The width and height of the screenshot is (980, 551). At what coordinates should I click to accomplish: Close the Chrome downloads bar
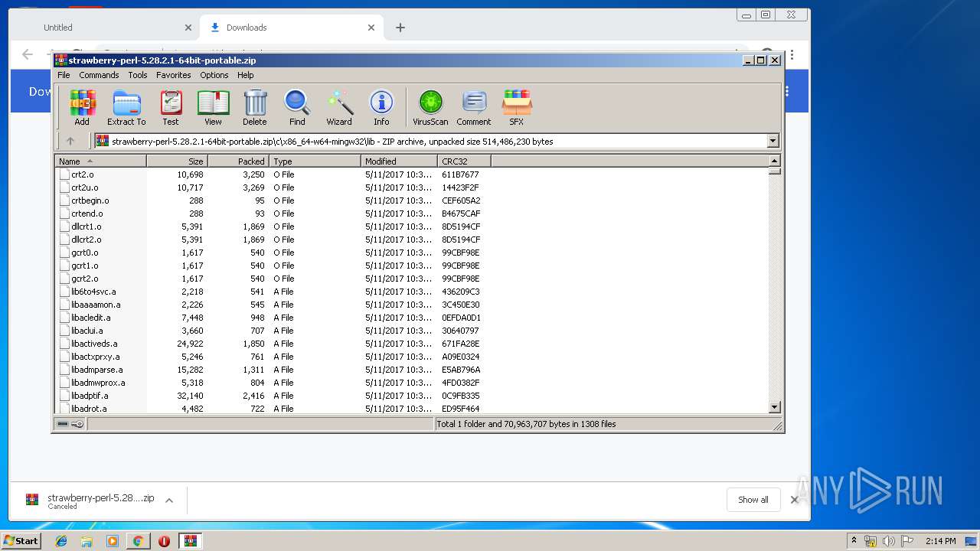795,500
